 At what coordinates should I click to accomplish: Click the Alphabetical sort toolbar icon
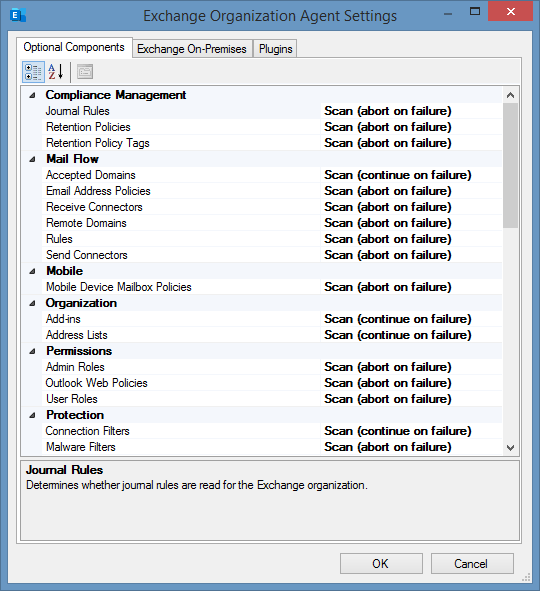point(56,72)
